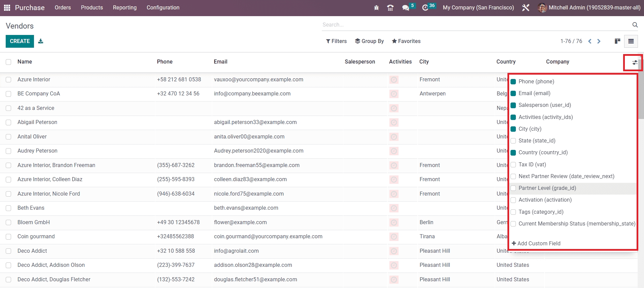Enable the State (state_id) column checkbox

pos(513,141)
